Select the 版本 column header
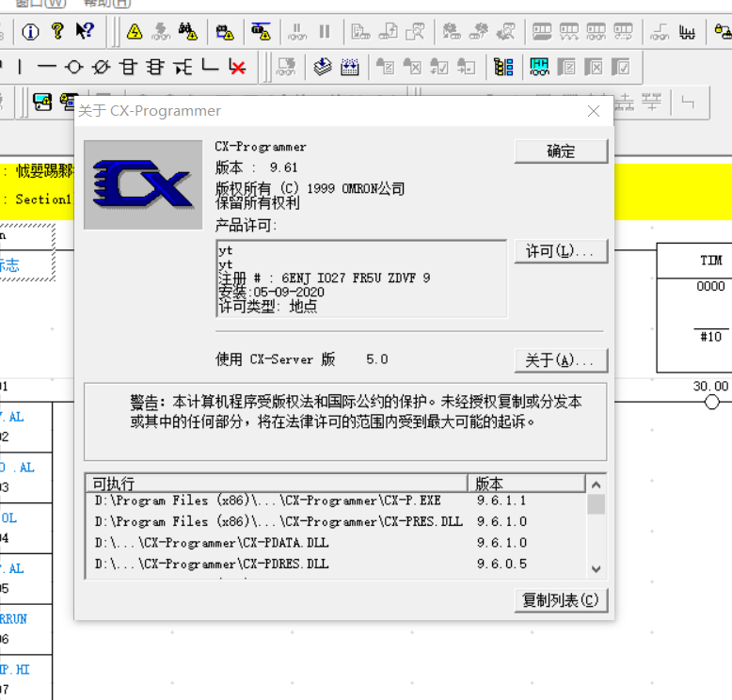The height and width of the screenshot is (700, 732). (x=527, y=484)
